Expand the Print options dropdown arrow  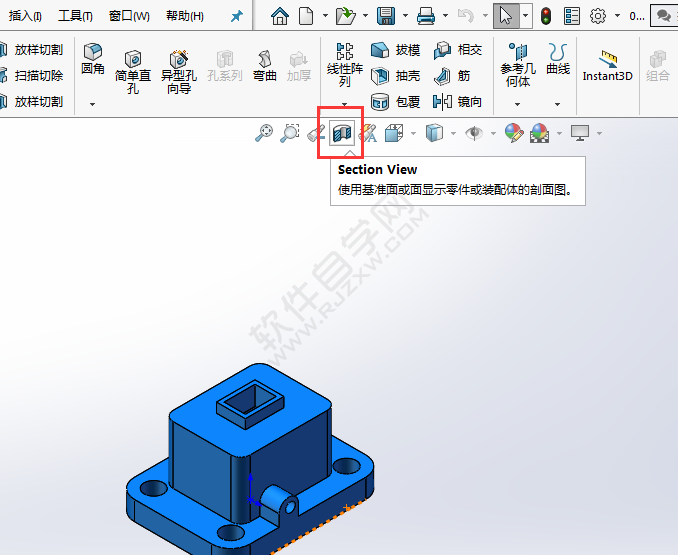tap(445, 16)
